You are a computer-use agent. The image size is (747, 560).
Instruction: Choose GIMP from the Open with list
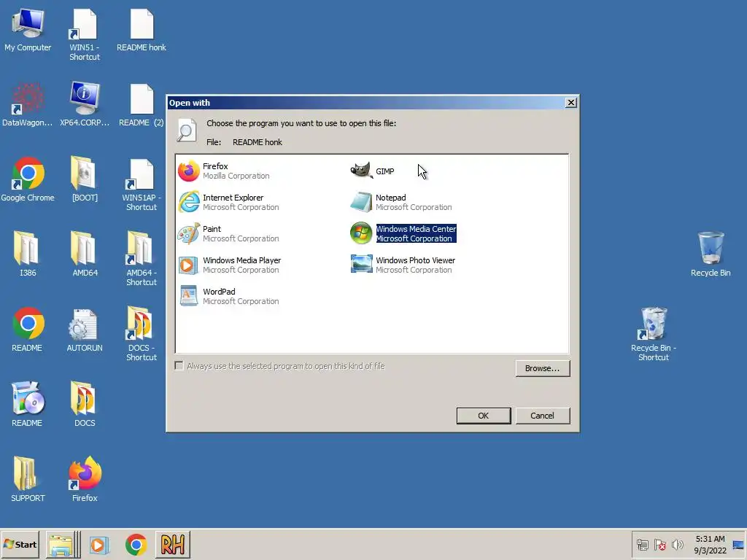[373, 171]
